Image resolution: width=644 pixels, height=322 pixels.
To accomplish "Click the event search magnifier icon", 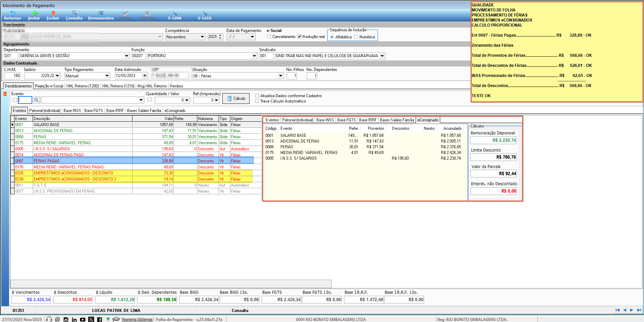I will pos(37,100).
